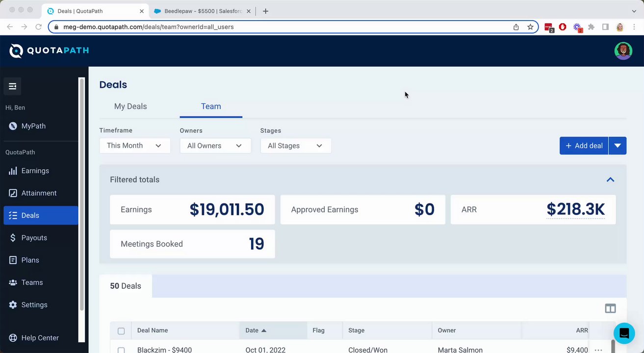Open the All Stages dropdown
Image resolution: width=644 pixels, height=353 pixels.
click(x=296, y=146)
